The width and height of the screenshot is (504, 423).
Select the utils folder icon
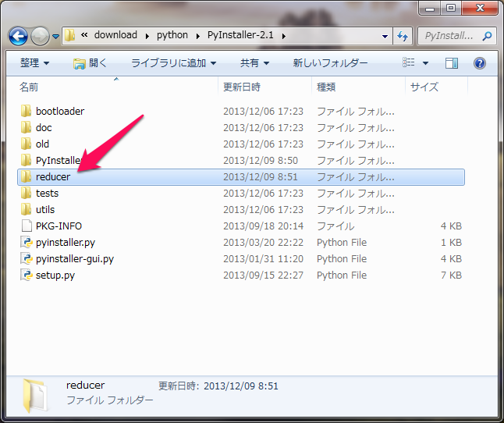coord(26,209)
